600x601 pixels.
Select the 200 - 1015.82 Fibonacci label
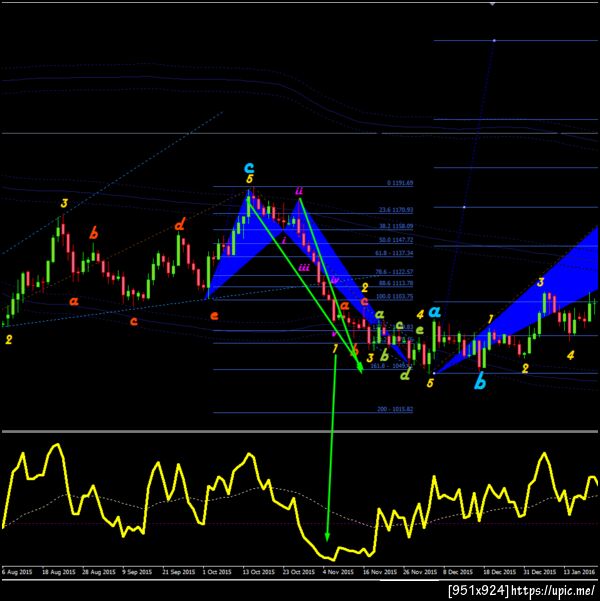tap(395, 409)
